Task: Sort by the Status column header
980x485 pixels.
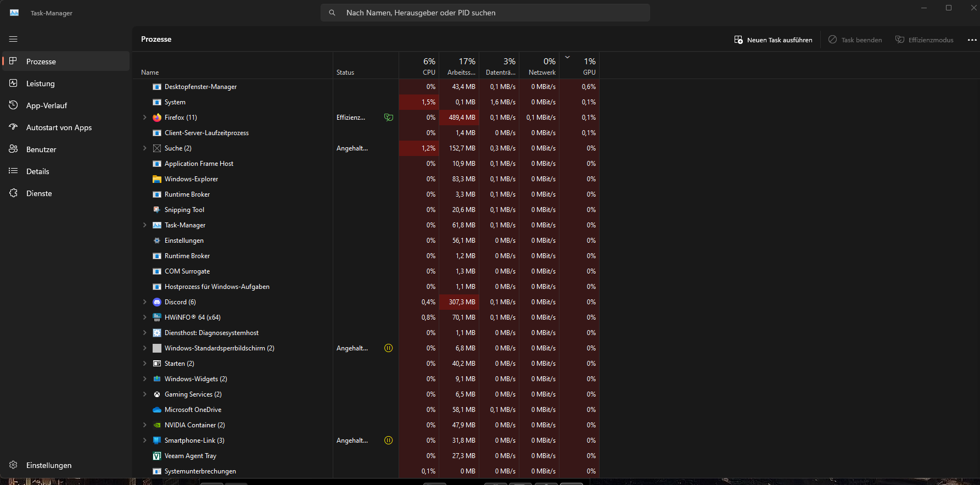Action: click(x=366, y=66)
